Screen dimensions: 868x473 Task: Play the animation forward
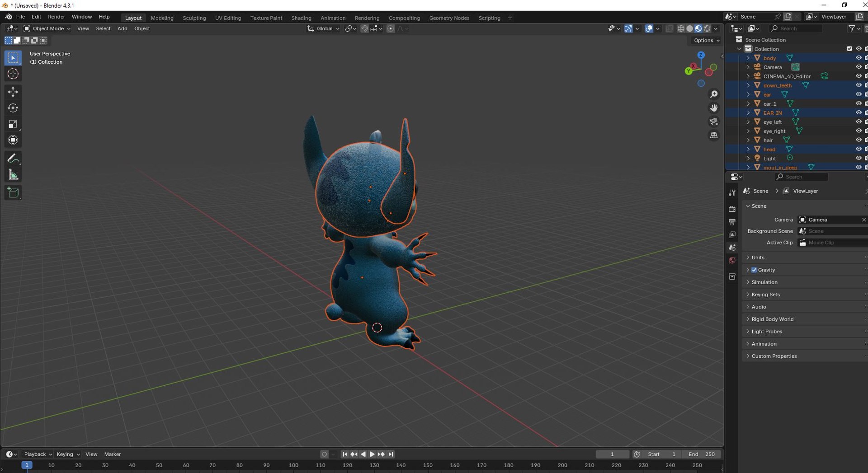[x=372, y=454]
